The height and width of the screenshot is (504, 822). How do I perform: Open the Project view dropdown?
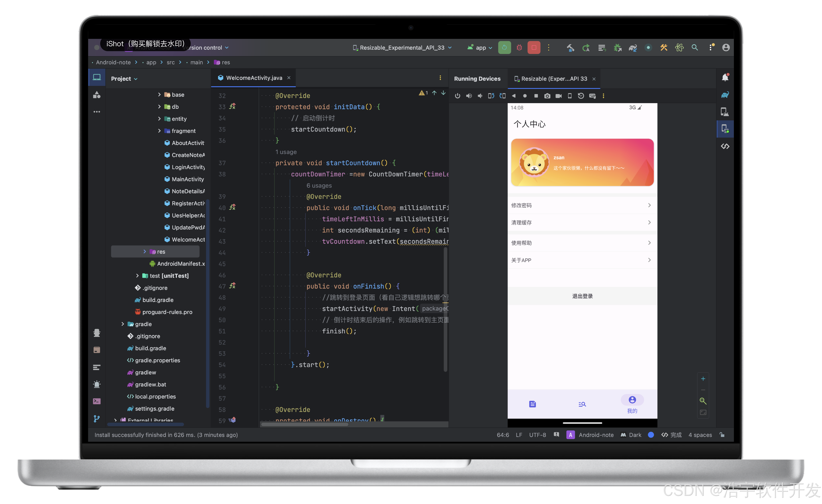point(124,79)
